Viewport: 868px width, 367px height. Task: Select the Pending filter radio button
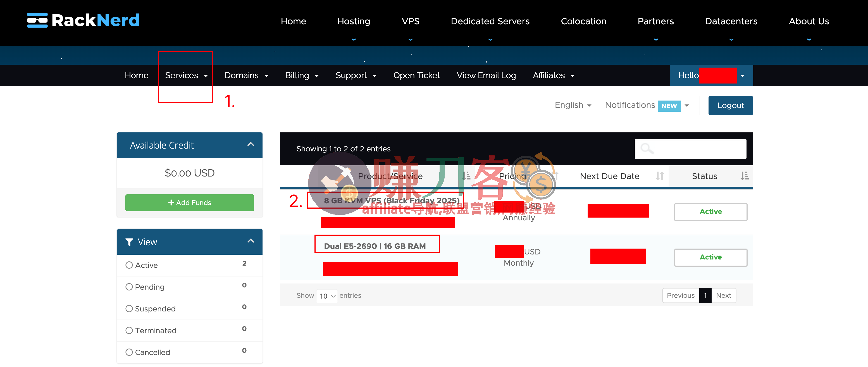pos(129,287)
